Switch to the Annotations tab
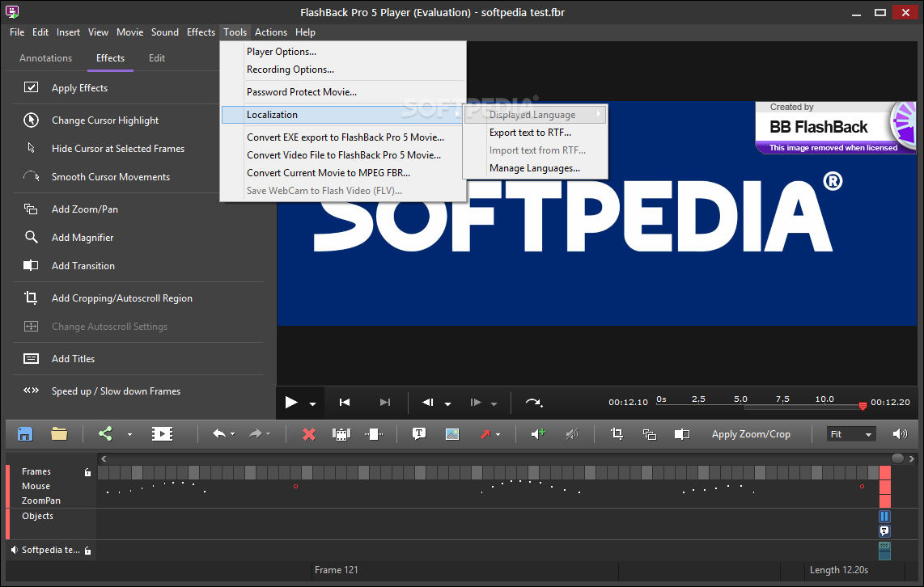Viewport: 924px width, 587px height. [x=45, y=58]
